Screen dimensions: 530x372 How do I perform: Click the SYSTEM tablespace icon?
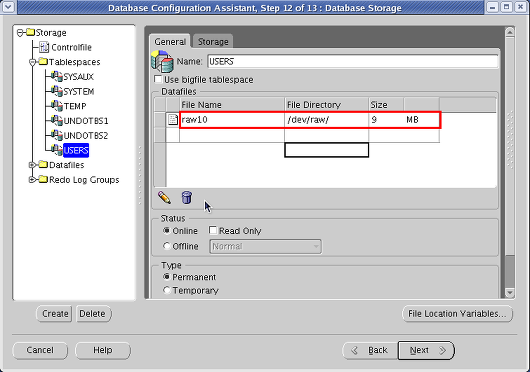(56, 91)
